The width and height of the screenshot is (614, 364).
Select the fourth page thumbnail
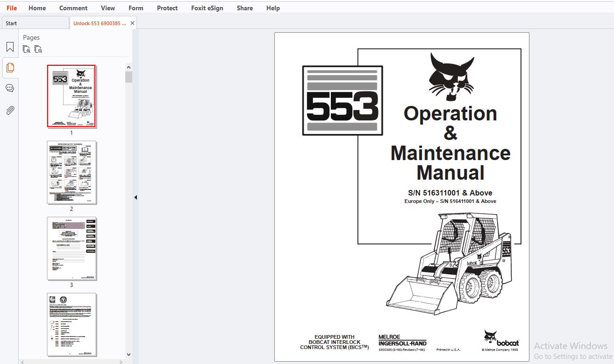click(x=71, y=325)
